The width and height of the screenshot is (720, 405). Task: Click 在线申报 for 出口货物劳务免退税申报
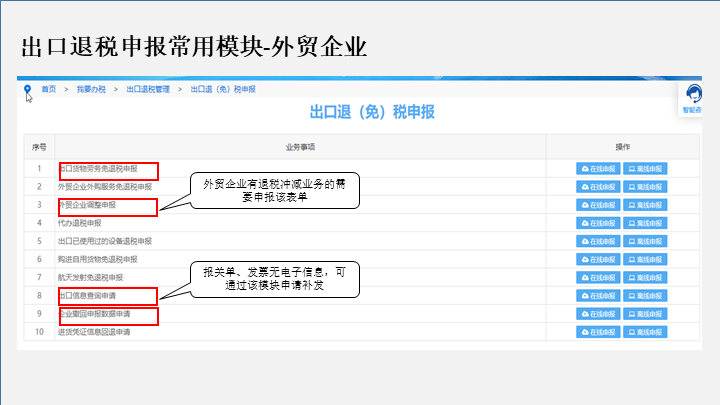coord(598,169)
